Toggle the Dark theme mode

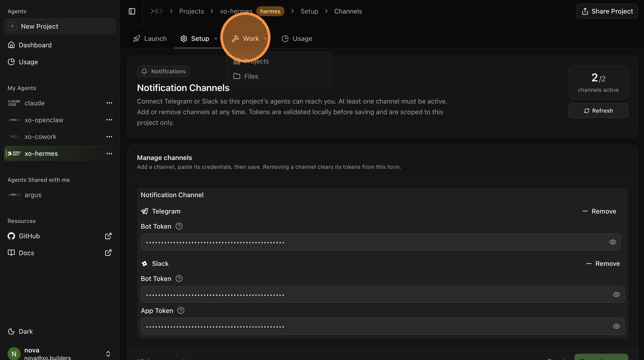coord(20,331)
